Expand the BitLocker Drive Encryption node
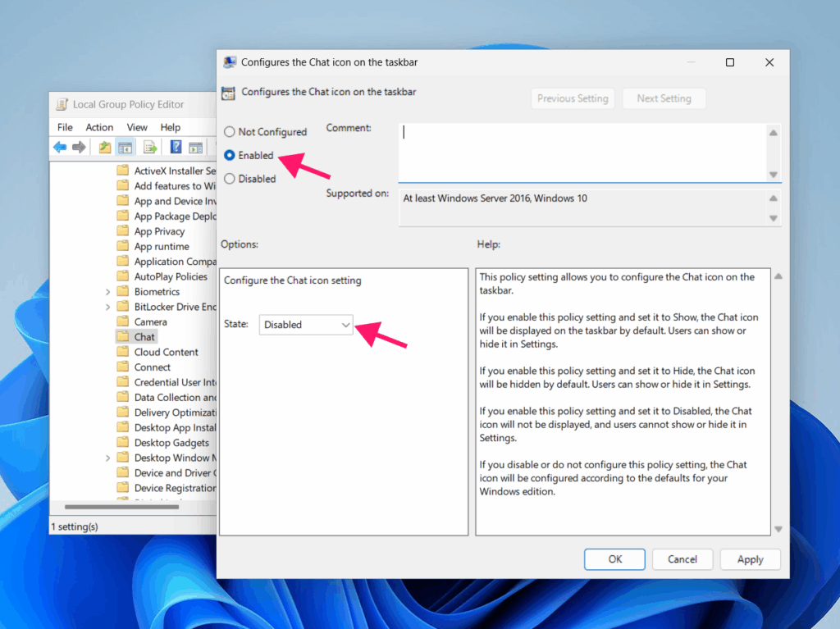 point(107,307)
